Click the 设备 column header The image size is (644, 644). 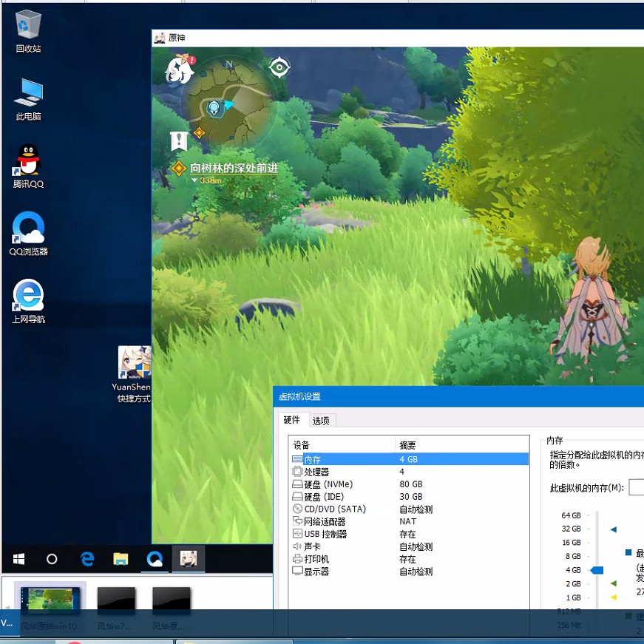(x=342, y=445)
